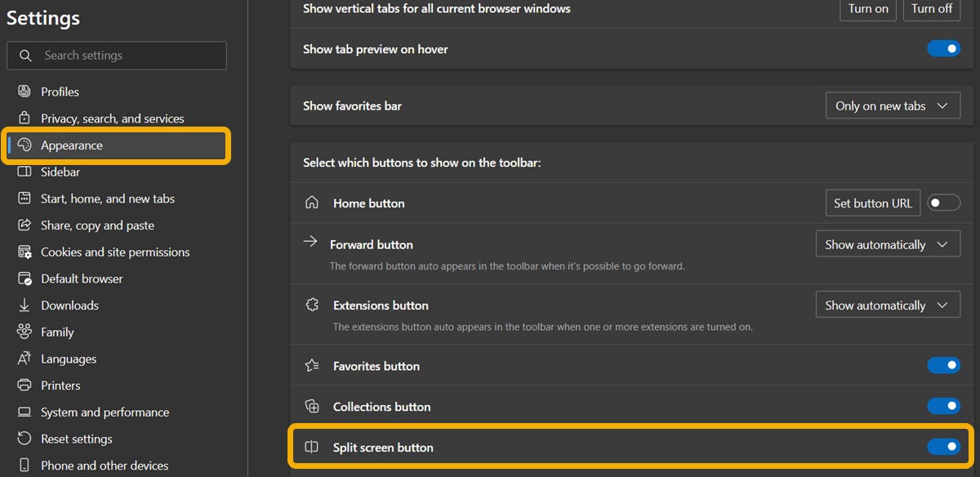Select the Downloads section icon
The image size is (980, 477).
click(23, 305)
